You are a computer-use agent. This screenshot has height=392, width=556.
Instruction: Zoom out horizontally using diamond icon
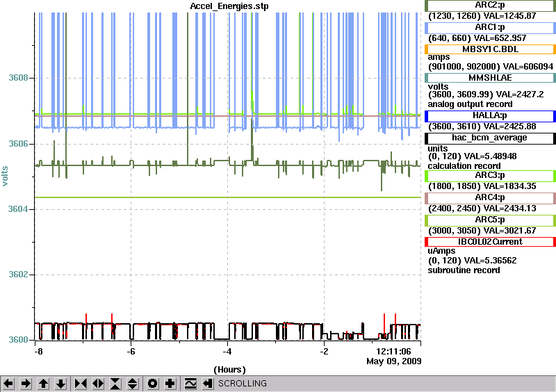(x=98, y=384)
